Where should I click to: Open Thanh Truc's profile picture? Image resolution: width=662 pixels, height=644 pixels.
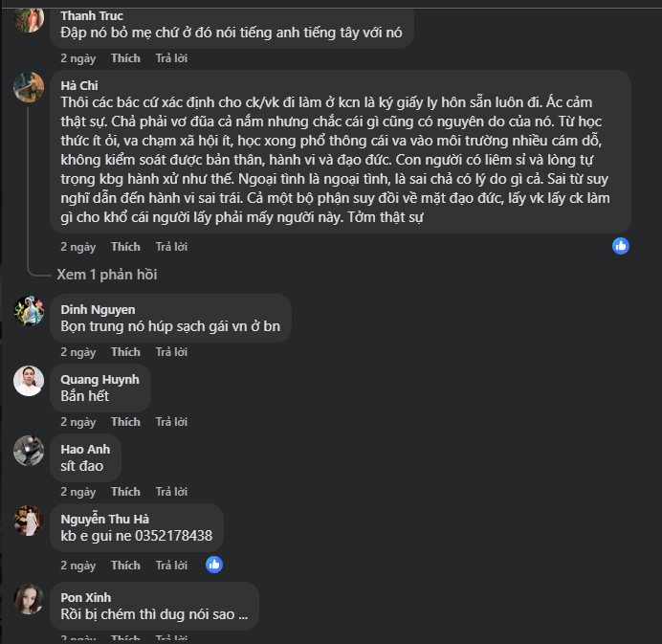pyautogui.click(x=29, y=19)
